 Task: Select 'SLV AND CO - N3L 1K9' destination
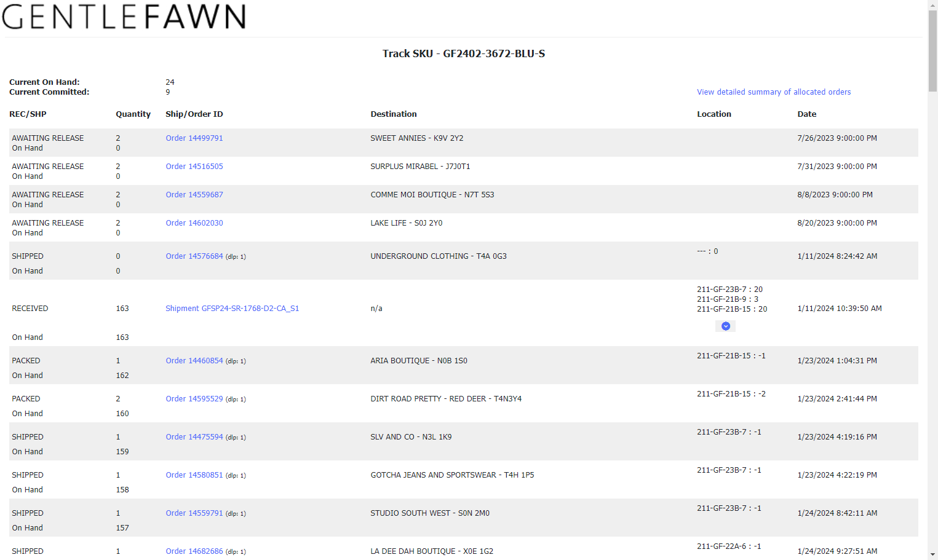pyautogui.click(x=411, y=437)
